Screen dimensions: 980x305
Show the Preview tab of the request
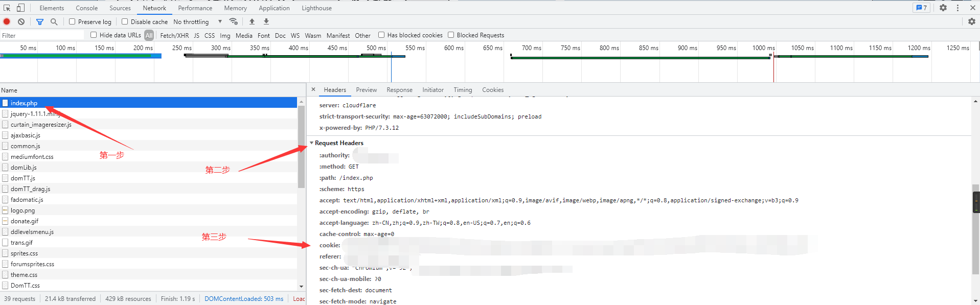pyautogui.click(x=367, y=90)
